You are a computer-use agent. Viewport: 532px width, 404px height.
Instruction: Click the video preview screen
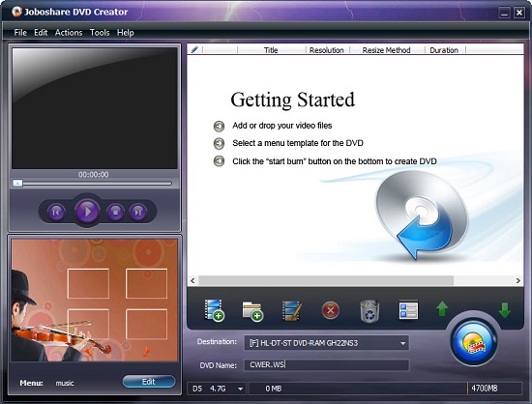95,108
